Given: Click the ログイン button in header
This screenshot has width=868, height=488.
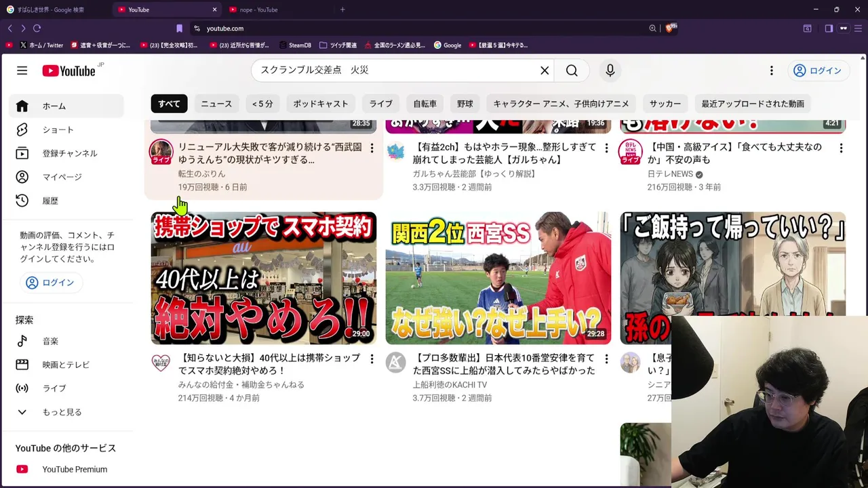Looking at the screenshot, I should (817, 70).
